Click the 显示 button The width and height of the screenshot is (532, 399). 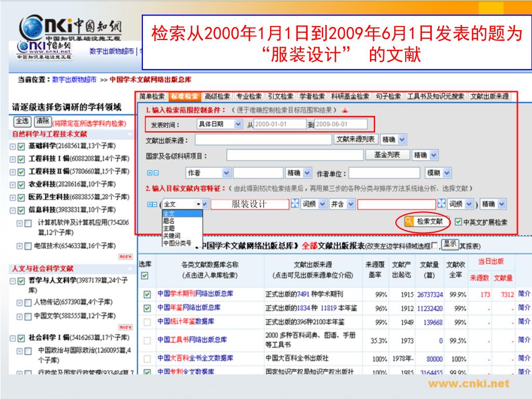coord(450,244)
